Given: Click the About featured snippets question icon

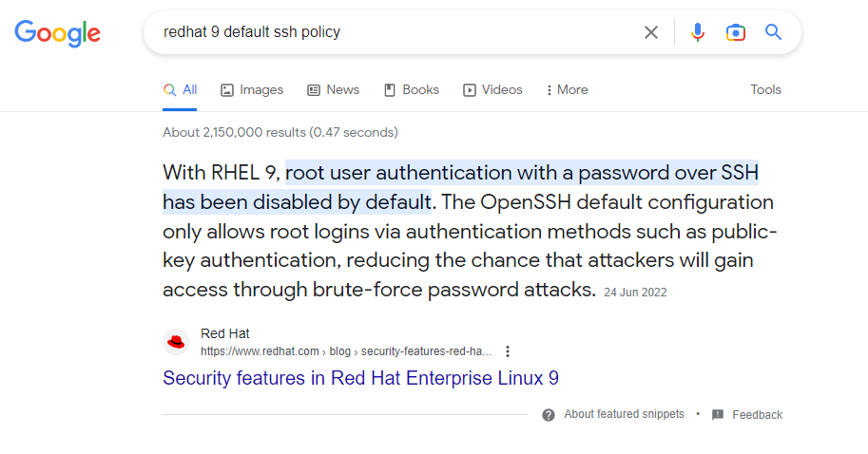Looking at the screenshot, I should click(x=548, y=415).
